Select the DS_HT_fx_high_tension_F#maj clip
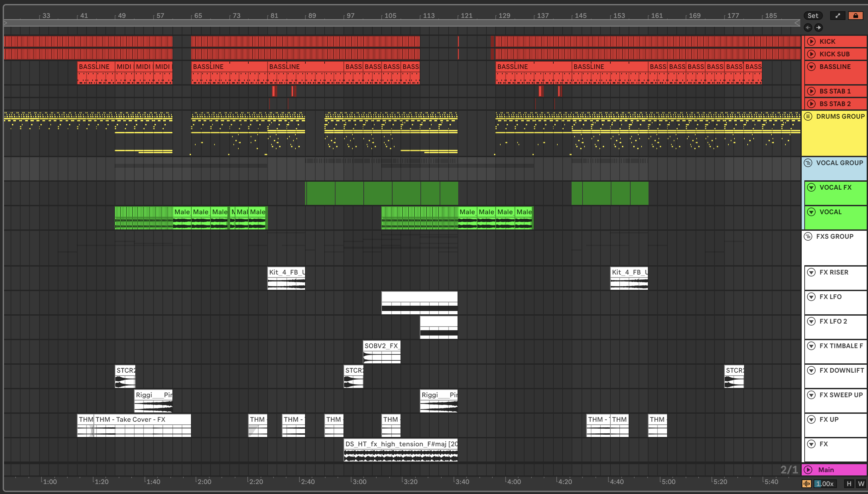This screenshot has width=868, height=494. [x=401, y=450]
